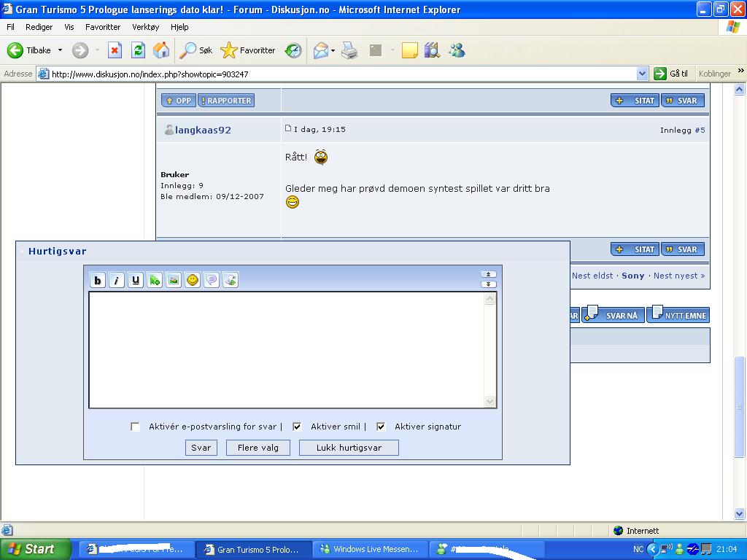Open the Vis menu
747x560 pixels.
tap(69, 27)
